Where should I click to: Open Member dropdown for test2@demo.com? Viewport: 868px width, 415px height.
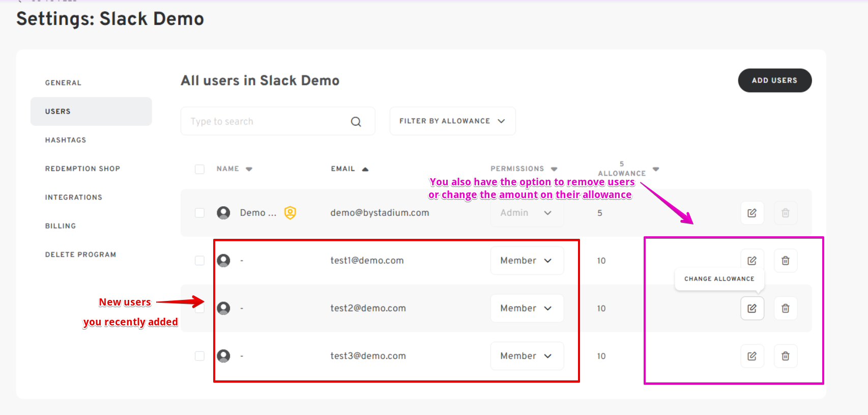[527, 308]
